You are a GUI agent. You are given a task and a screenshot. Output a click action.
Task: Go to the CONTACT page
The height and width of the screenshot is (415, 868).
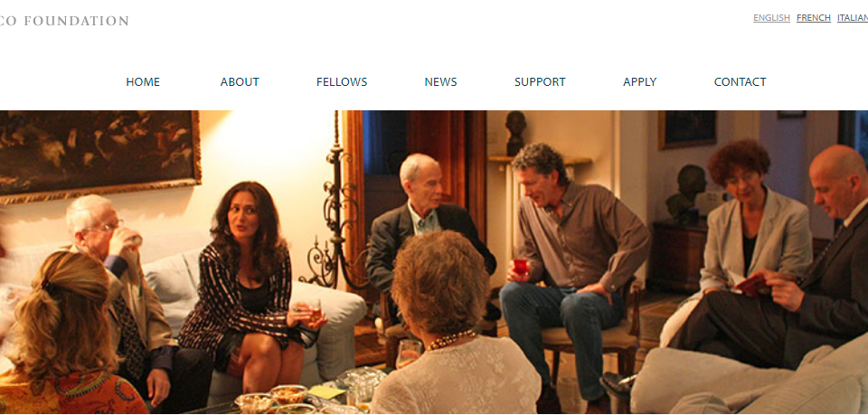pyautogui.click(x=741, y=82)
